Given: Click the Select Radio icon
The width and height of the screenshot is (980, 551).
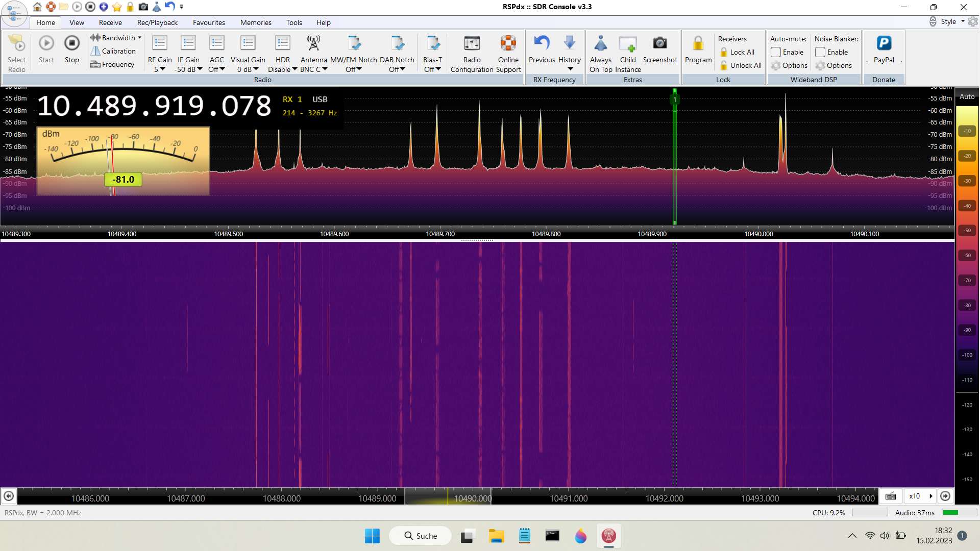Looking at the screenshot, I should (16, 44).
